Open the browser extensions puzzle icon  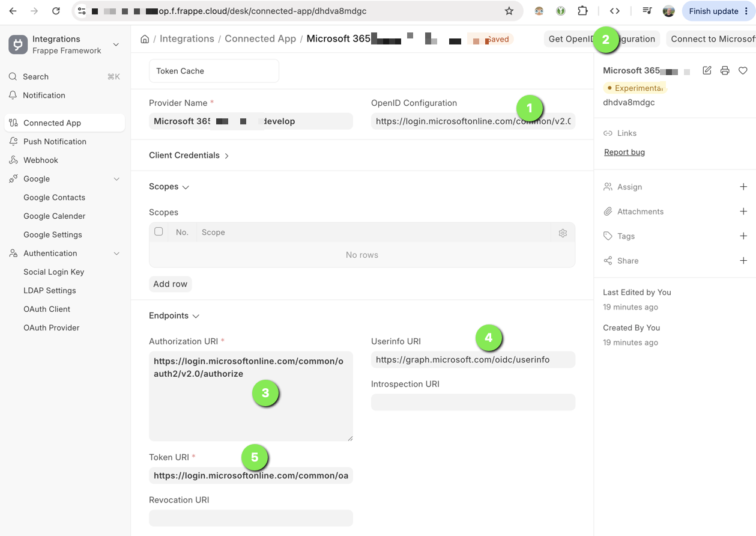pos(582,11)
